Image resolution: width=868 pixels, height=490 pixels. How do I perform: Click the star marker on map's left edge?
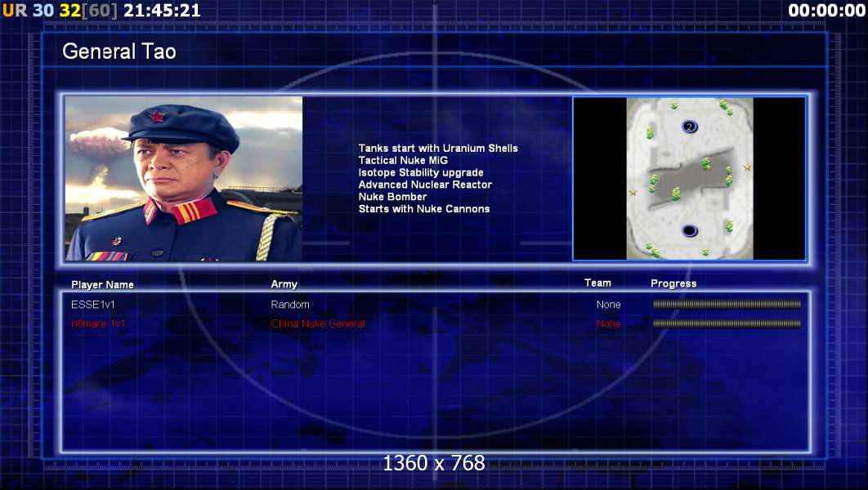coord(633,193)
